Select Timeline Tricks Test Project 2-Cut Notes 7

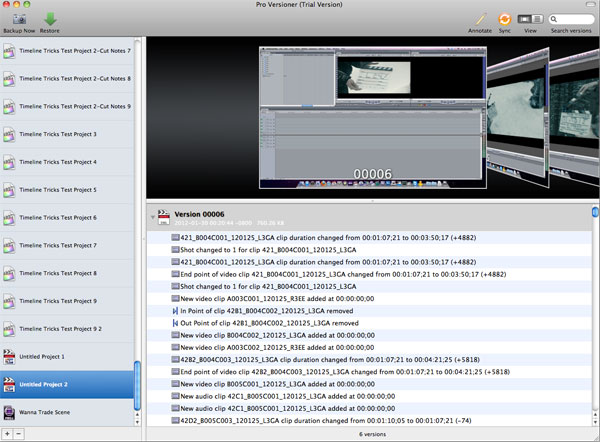click(67, 51)
